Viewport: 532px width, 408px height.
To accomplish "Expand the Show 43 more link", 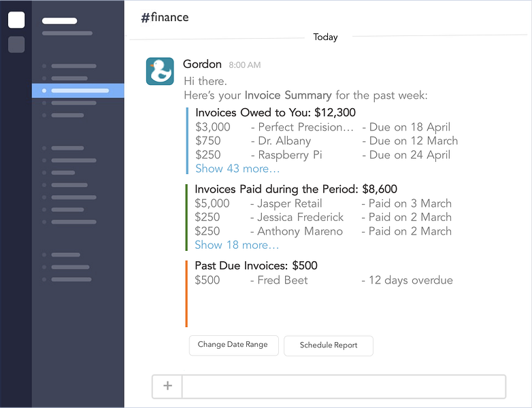I will point(237,169).
